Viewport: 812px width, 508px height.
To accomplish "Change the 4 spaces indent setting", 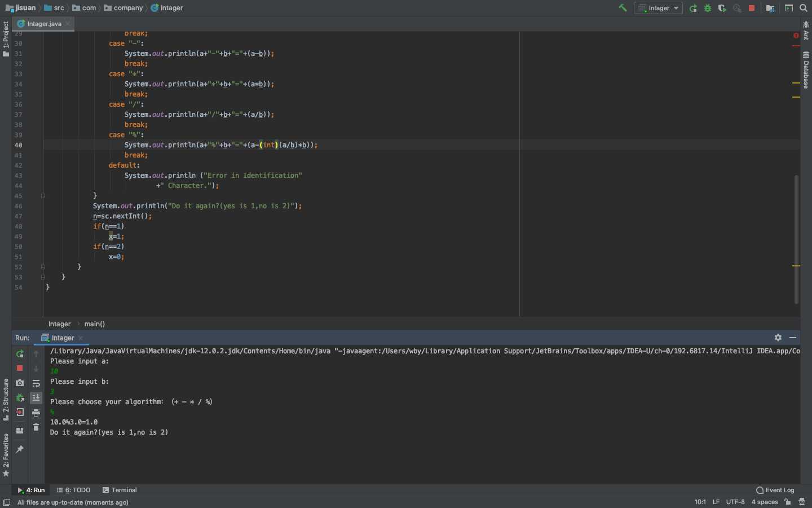I will coord(764,502).
